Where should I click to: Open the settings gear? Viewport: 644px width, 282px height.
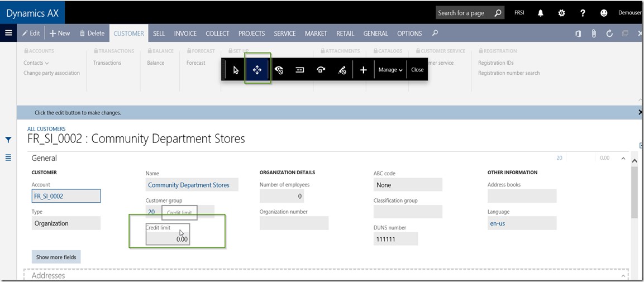pyautogui.click(x=561, y=13)
